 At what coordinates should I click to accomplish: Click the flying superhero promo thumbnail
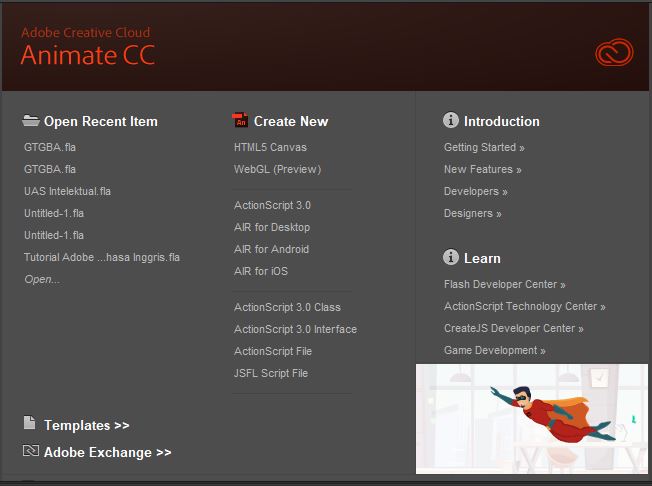[532, 419]
